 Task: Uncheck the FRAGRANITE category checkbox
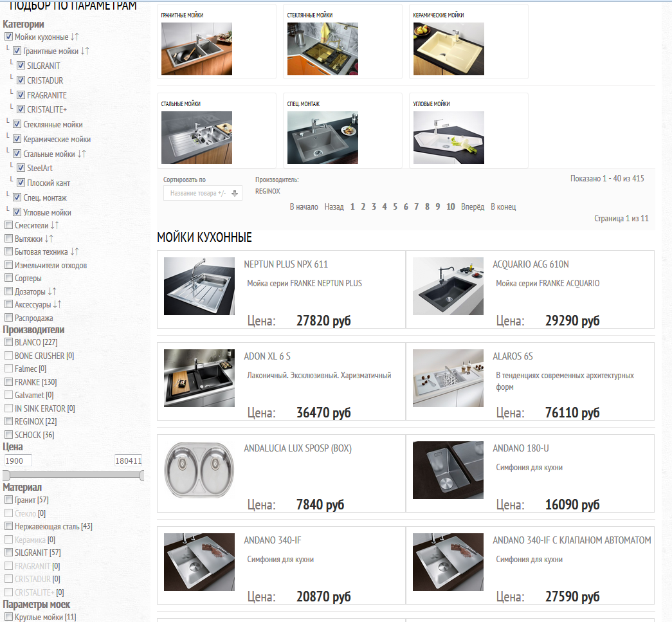tap(21, 95)
